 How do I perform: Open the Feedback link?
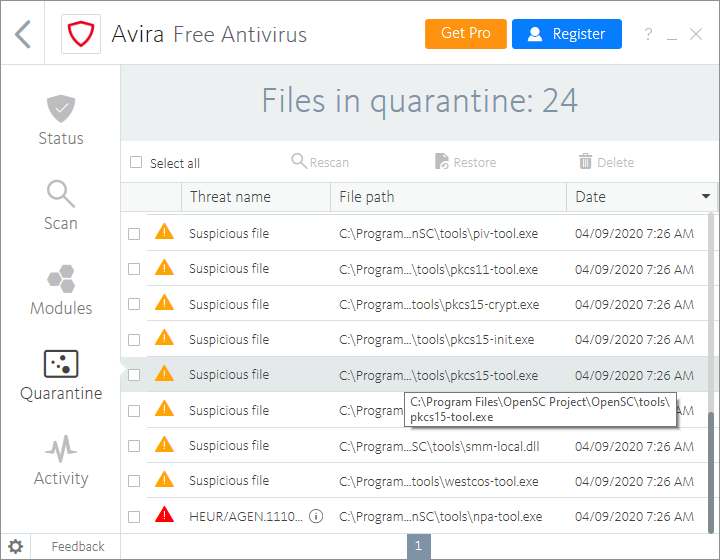coord(78,547)
